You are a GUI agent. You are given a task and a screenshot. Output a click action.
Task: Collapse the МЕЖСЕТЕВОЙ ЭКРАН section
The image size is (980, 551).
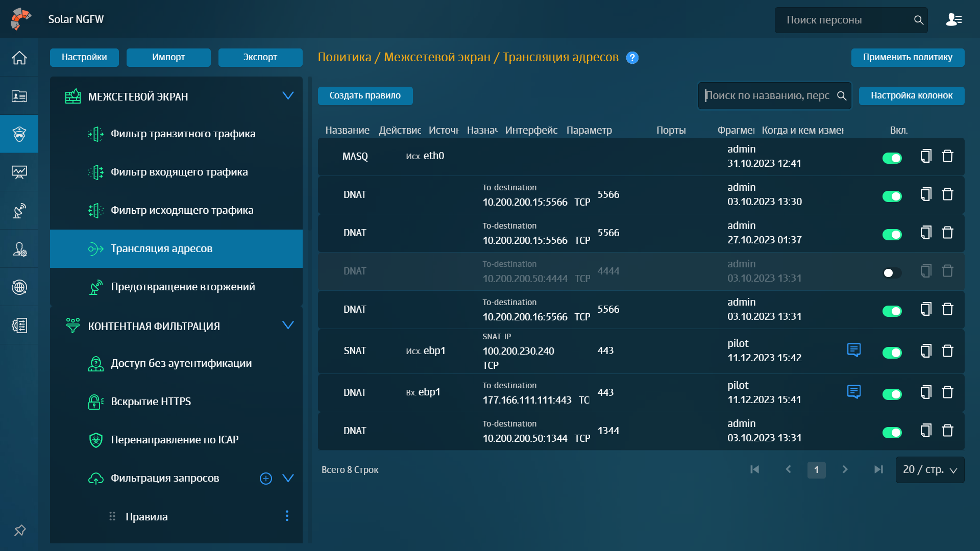[x=288, y=96]
